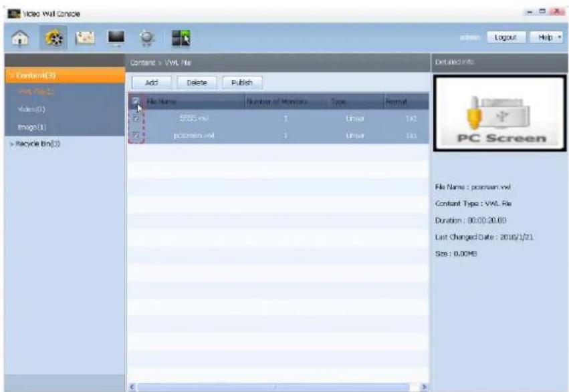
Task: Click the Content Type line in Detailed Info
Action: point(473,204)
